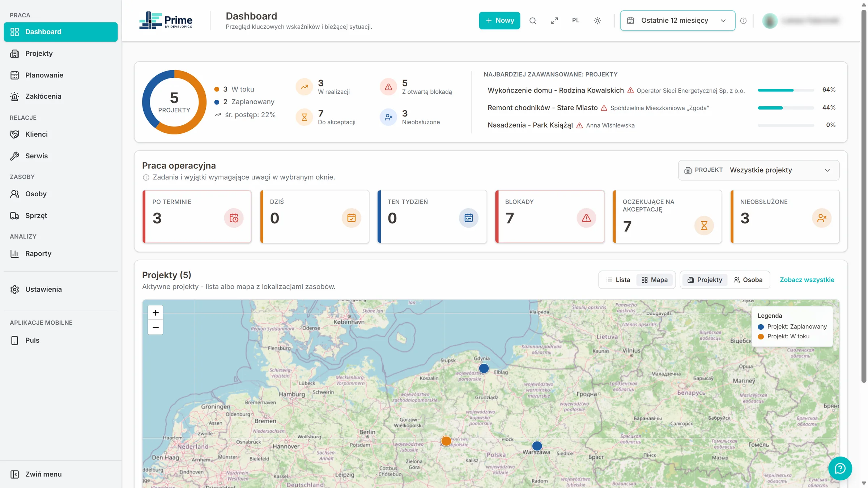Navigate to Raporty in the sidebar
Image resolution: width=868 pixels, height=488 pixels.
click(61, 253)
